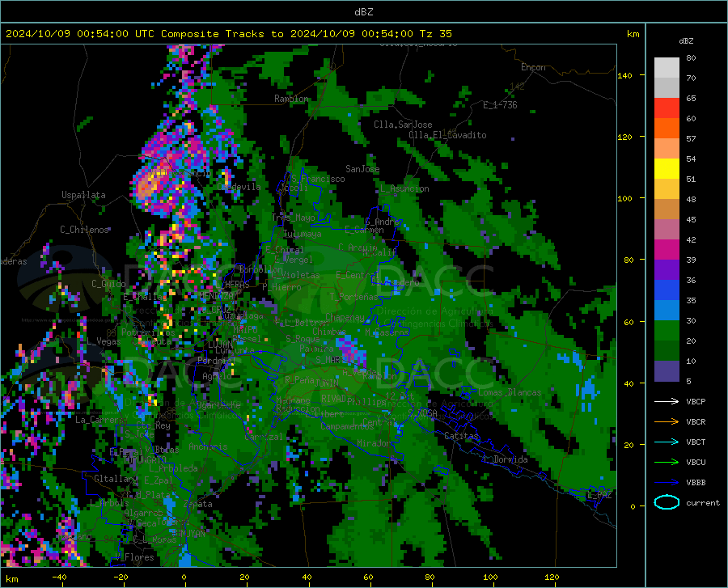
Task: Click the 'Catitas' map label
Action: coord(462,436)
